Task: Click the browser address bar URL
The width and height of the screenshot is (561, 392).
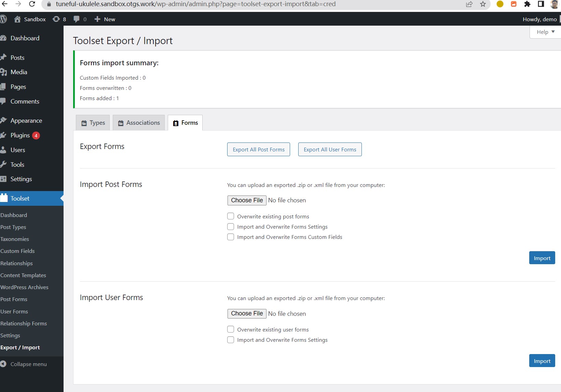Action: (x=196, y=4)
